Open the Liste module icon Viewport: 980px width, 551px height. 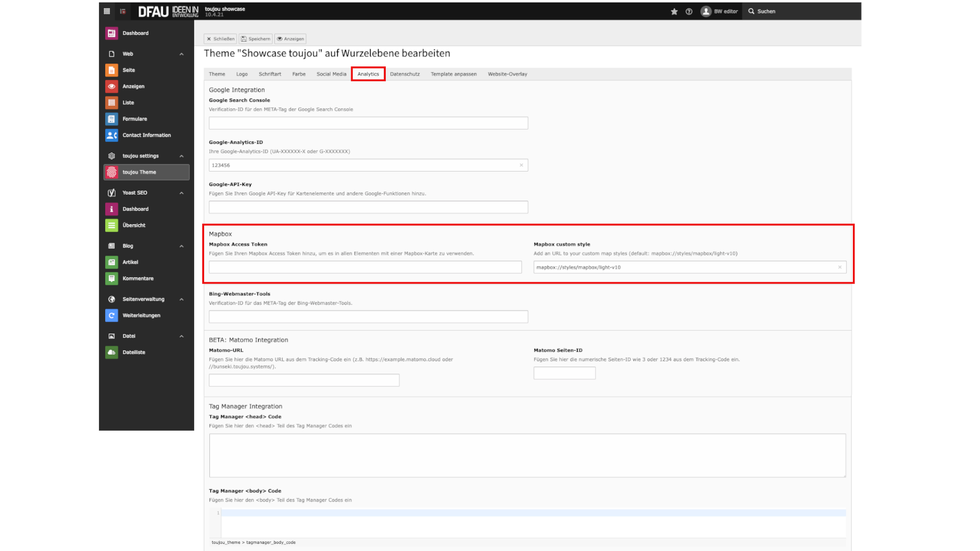pyautogui.click(x=111, y=103)
